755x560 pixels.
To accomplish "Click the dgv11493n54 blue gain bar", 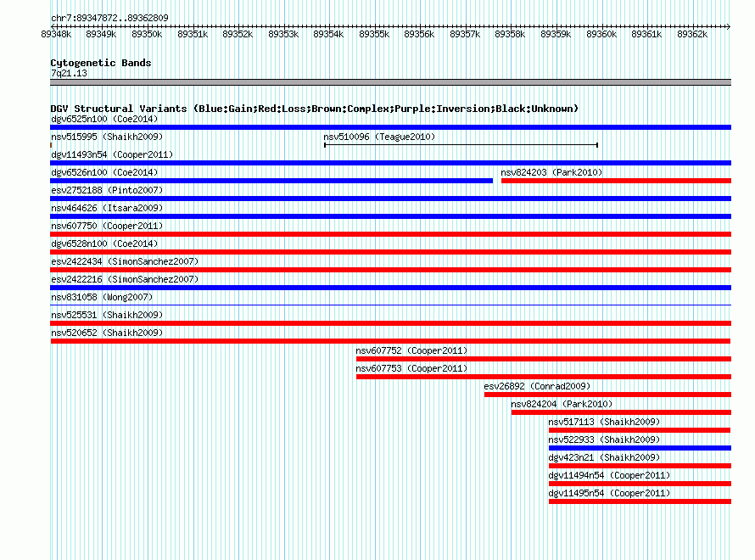I will point(390,163).
